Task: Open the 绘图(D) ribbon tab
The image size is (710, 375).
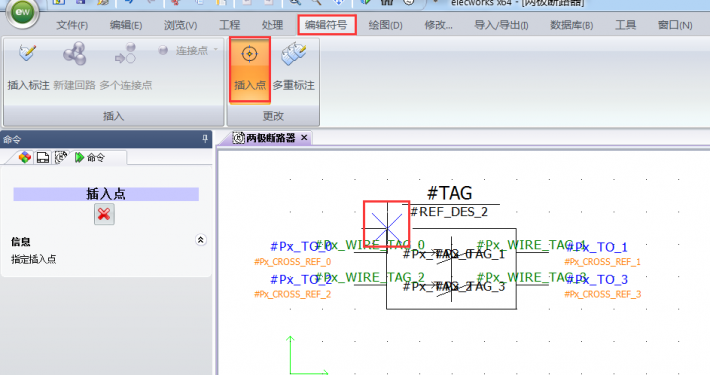Action: coord(385,25)
